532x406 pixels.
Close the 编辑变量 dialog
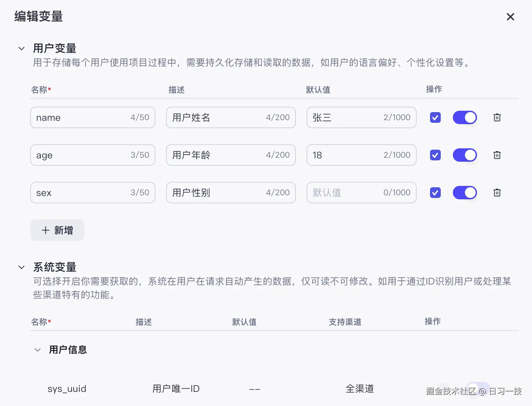click(510, 17)
